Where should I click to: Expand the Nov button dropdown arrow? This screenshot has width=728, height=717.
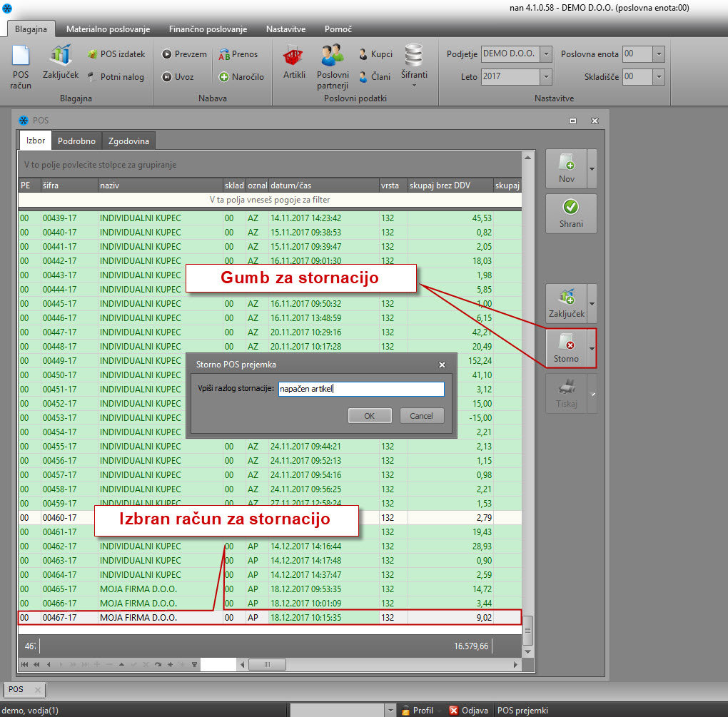click(592, 168)
